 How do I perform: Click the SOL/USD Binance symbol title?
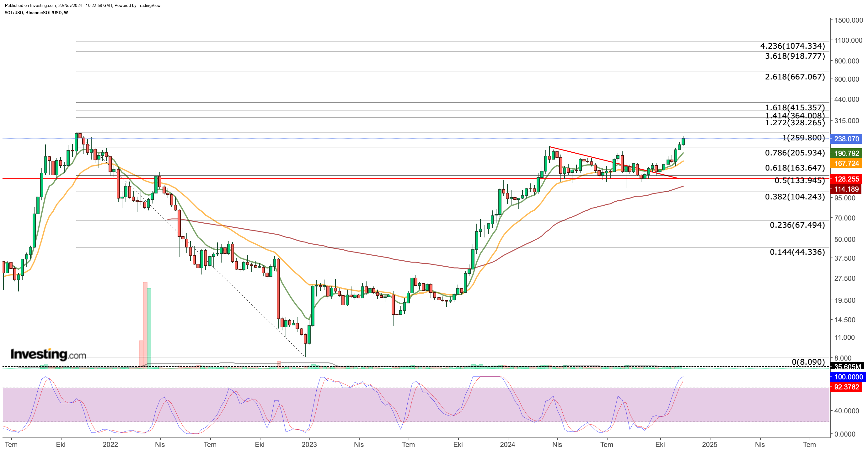pos(36,13)
